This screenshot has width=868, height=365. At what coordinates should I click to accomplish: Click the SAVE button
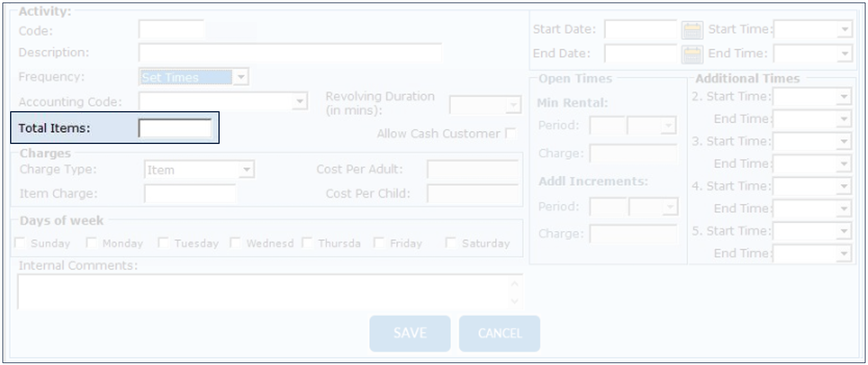[410, 333]
